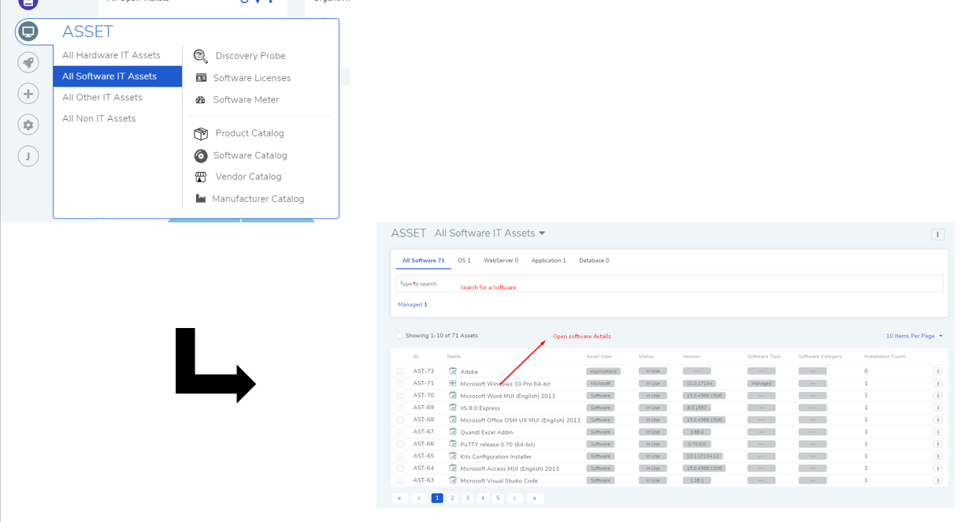Click version 10.0.17134 cell
980x522 pixels.
[699, 383]
